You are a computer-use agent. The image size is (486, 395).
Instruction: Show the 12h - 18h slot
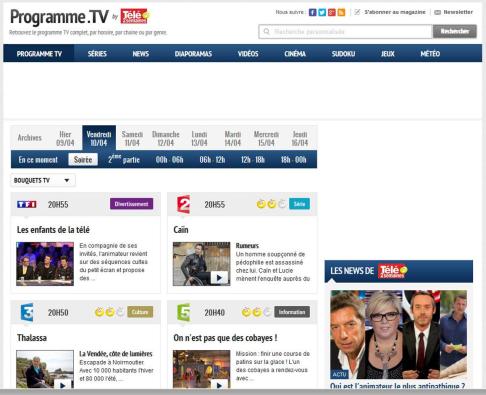(x=253, y=160)
